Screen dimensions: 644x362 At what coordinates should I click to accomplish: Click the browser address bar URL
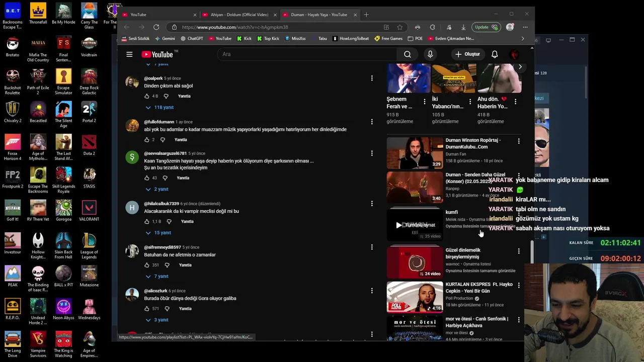(x=235, y=27)
